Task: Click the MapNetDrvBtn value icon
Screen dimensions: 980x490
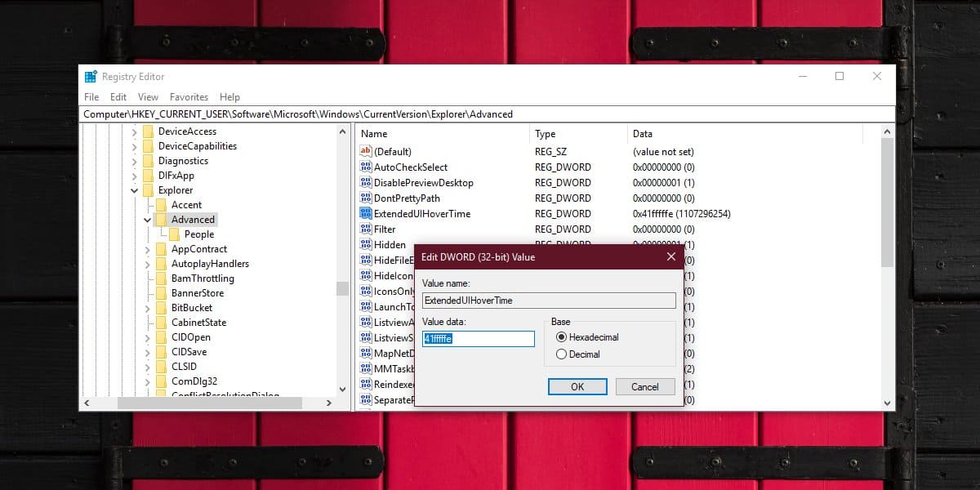Action: [x=366, y=354]
